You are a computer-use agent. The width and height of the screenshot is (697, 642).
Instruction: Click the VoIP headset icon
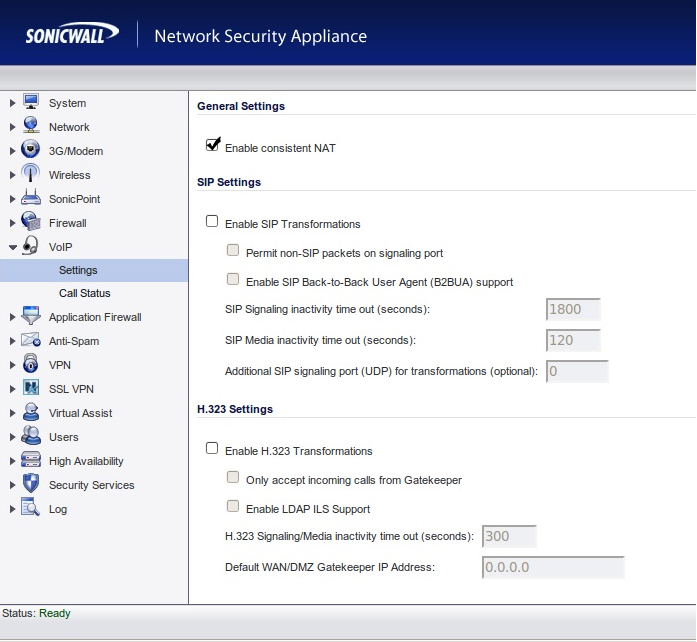click(31, 245)
